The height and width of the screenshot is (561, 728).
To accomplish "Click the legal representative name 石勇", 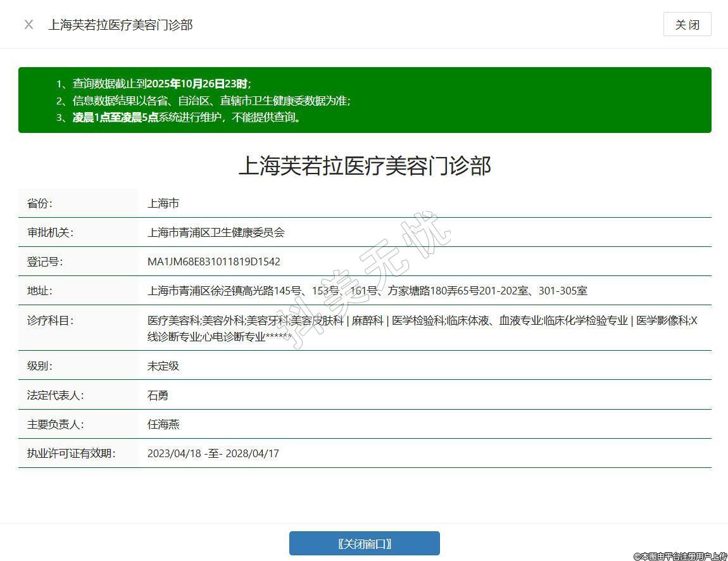I will [158, 395].
